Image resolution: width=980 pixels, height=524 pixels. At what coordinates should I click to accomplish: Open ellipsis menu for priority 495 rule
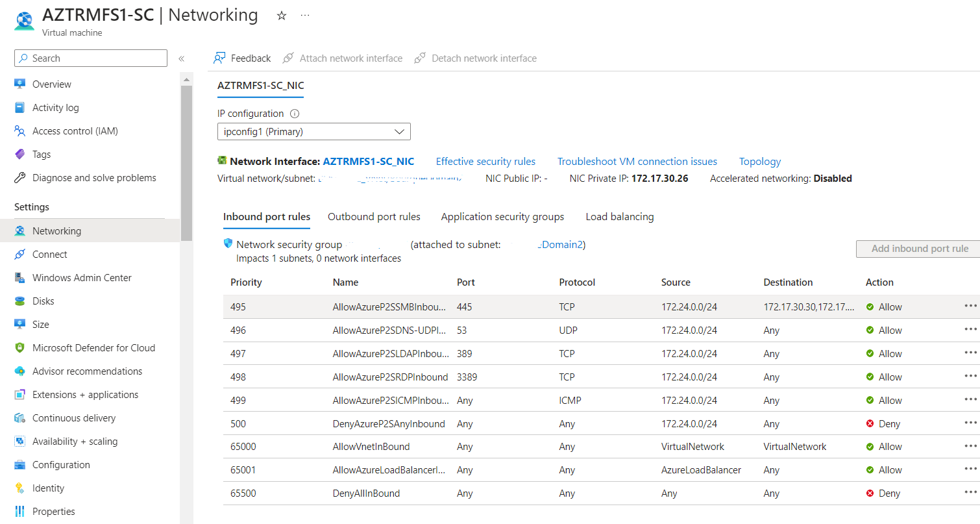(970, 306)
